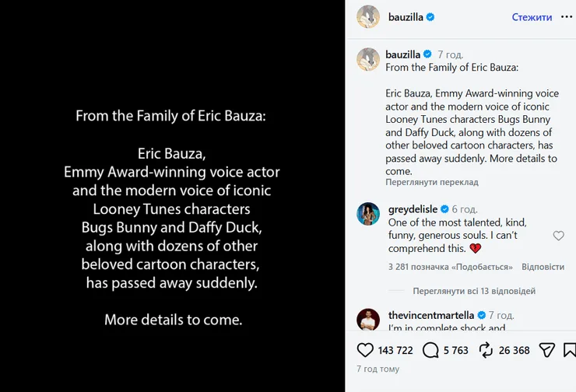Viewport: 576px width, 392px height.
Task: View the 3 281 likes on greydelisle's comment
Action: (x=451, y=267)
